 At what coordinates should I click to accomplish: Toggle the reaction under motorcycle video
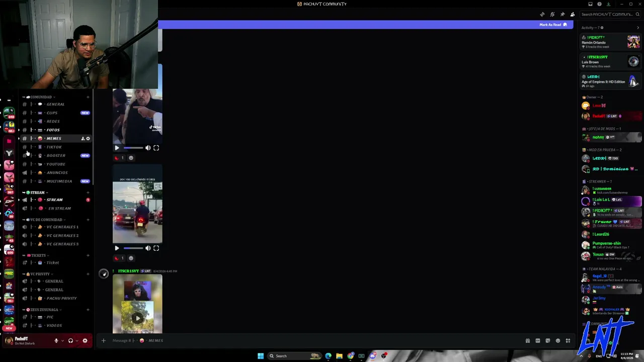click(119, 258)
